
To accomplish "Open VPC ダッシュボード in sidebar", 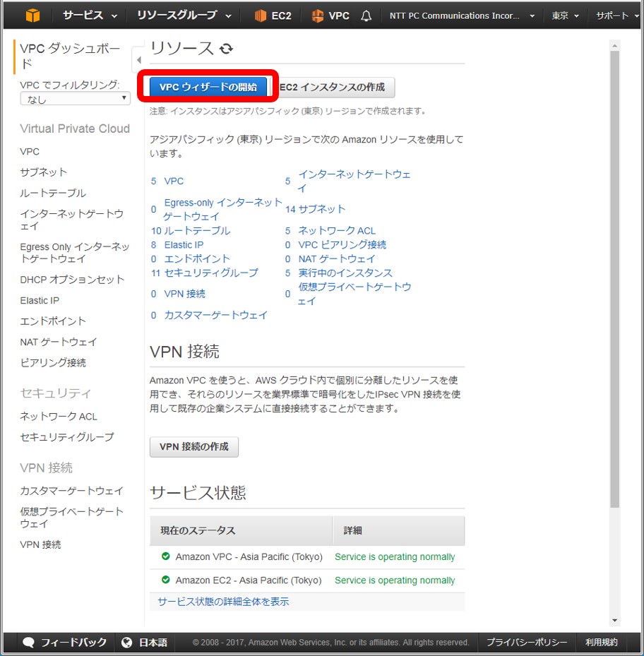I will tap(70, 56).
